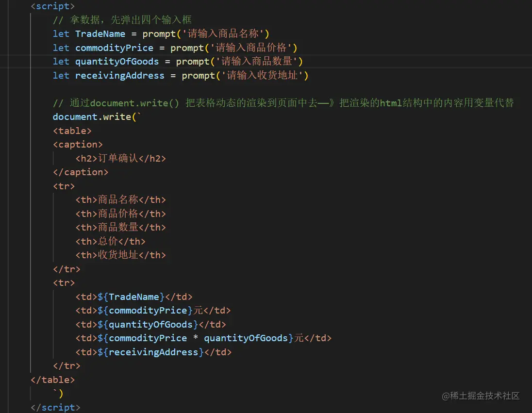Click the string '请输入收货地址'

click(x=262, y=76)
